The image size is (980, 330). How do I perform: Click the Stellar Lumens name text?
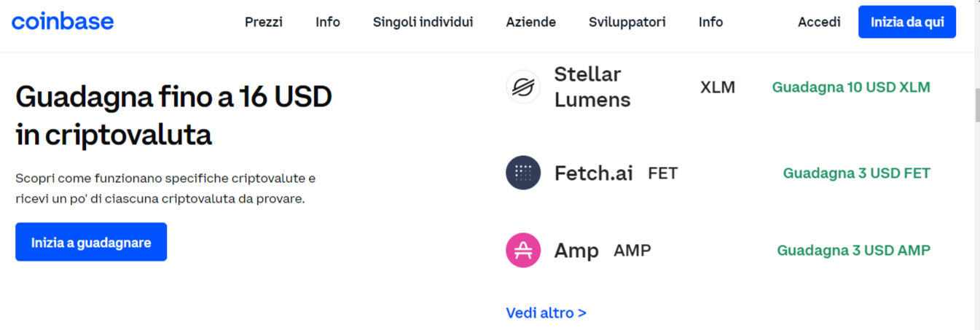click(587, 87)
